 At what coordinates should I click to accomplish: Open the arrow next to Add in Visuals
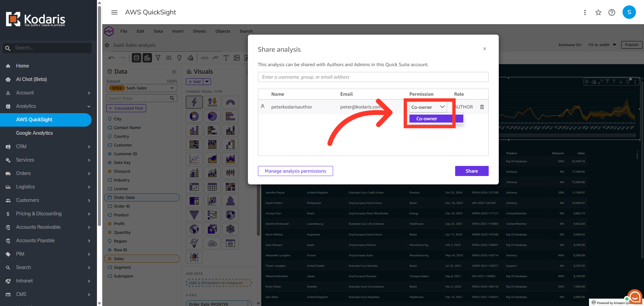click(207, 82)
